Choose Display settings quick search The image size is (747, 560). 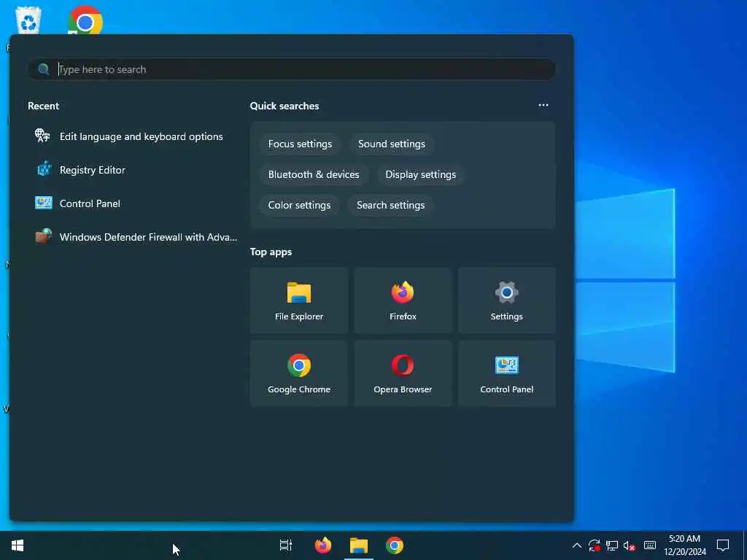click(421, 175)
